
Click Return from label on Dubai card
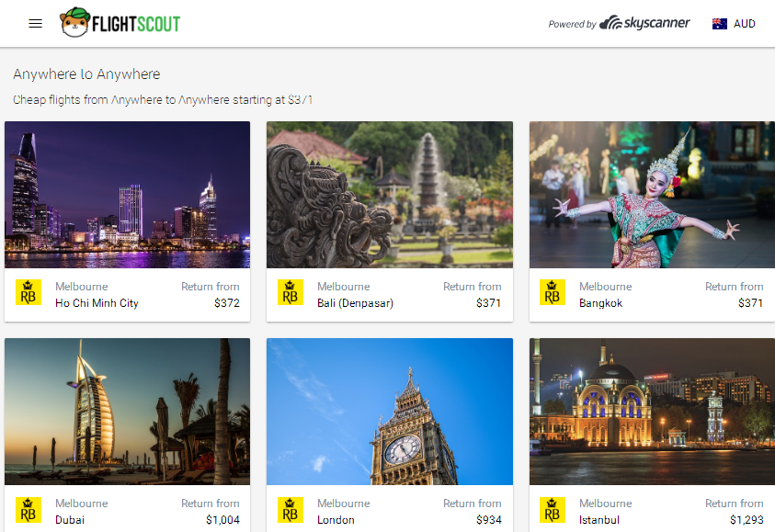tap(210, 504)
